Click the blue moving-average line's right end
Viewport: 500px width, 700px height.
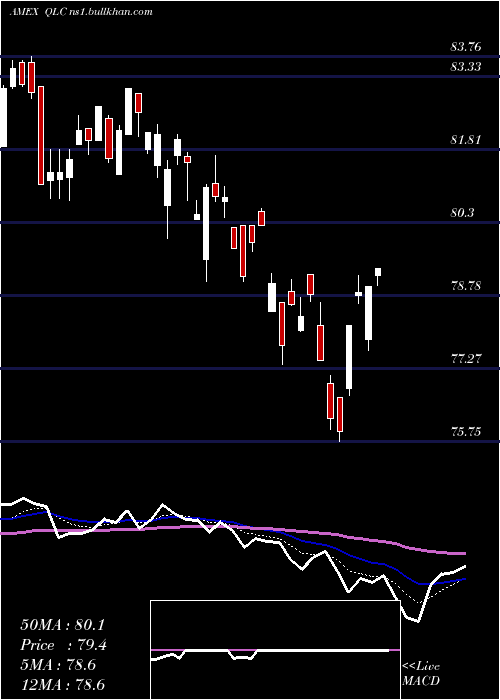[x=462, y=579]
